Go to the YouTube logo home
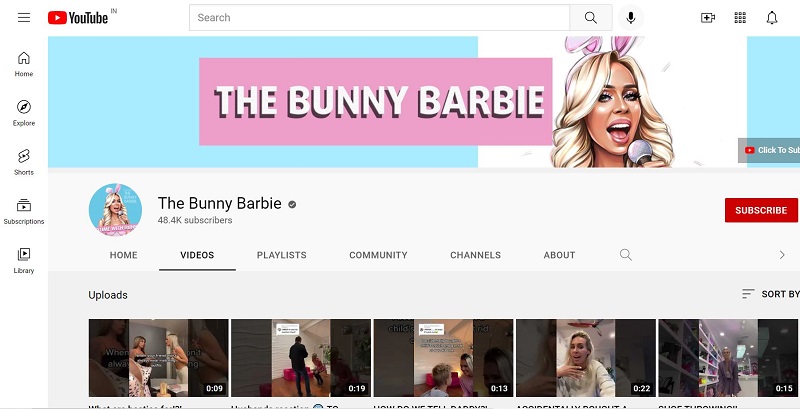Image resolution: width=800 pixels, height=409 pixels. (78, 18)
